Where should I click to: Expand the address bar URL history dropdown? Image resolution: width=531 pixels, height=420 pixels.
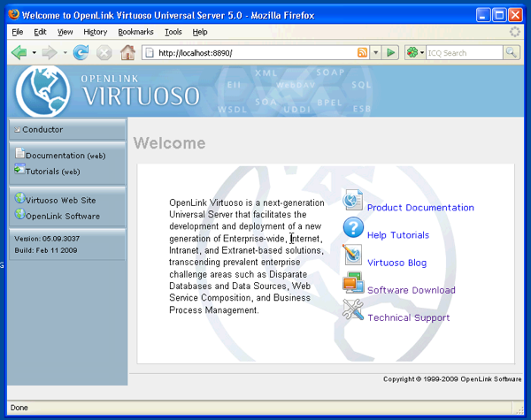coord(376,53)
